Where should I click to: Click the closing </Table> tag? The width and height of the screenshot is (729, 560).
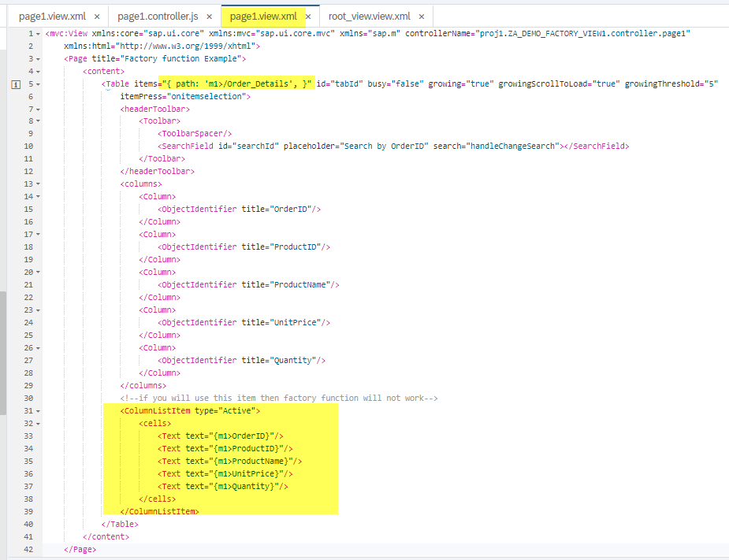pos(120,524)
